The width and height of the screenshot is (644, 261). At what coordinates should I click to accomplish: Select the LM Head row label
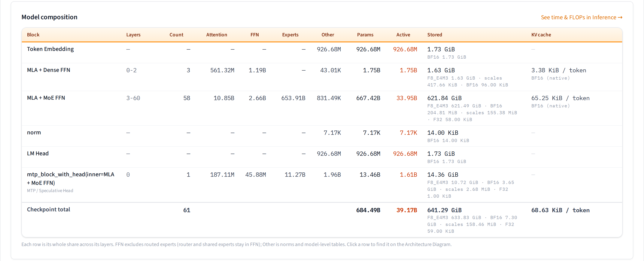(x=38, y=153)
